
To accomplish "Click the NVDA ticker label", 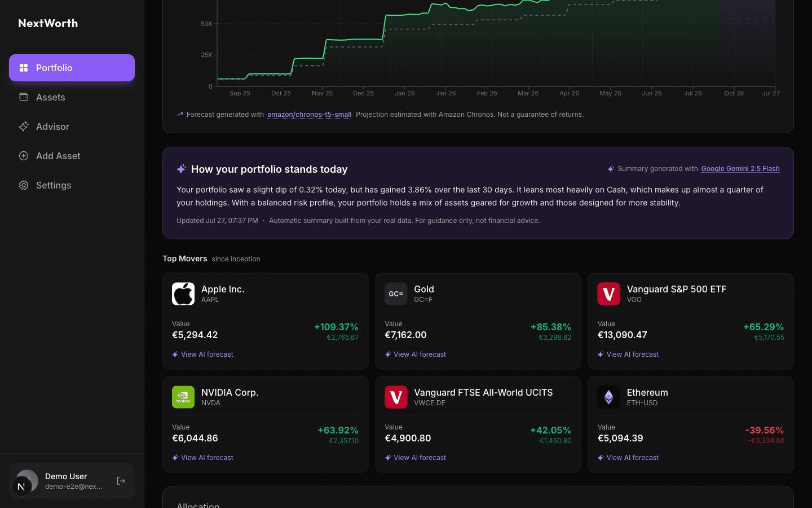I will pos(211,403).
